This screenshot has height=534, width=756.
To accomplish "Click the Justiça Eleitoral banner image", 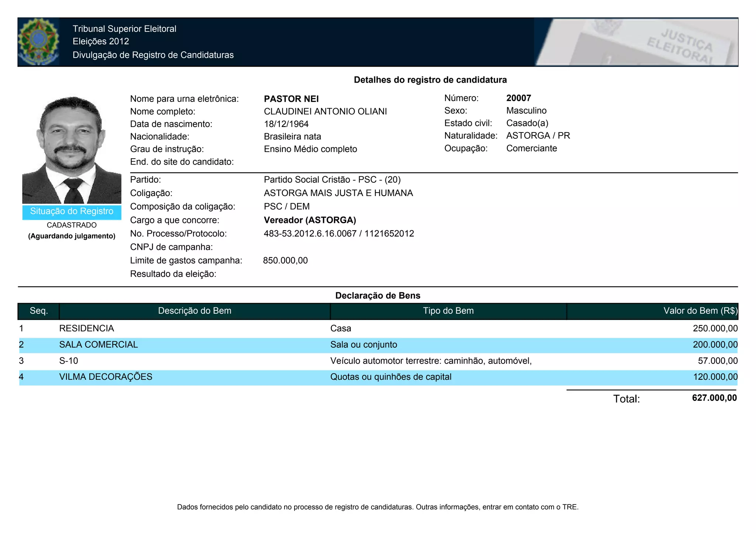I will [636, 42].
